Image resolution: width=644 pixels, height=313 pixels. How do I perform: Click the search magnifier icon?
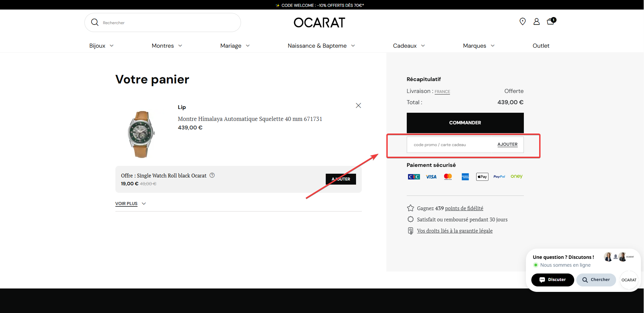95,22
